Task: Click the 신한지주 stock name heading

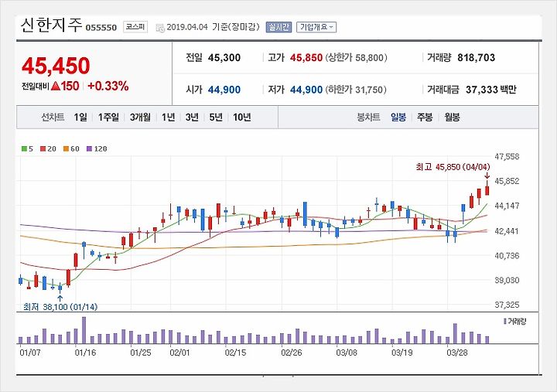Action: 51,26
